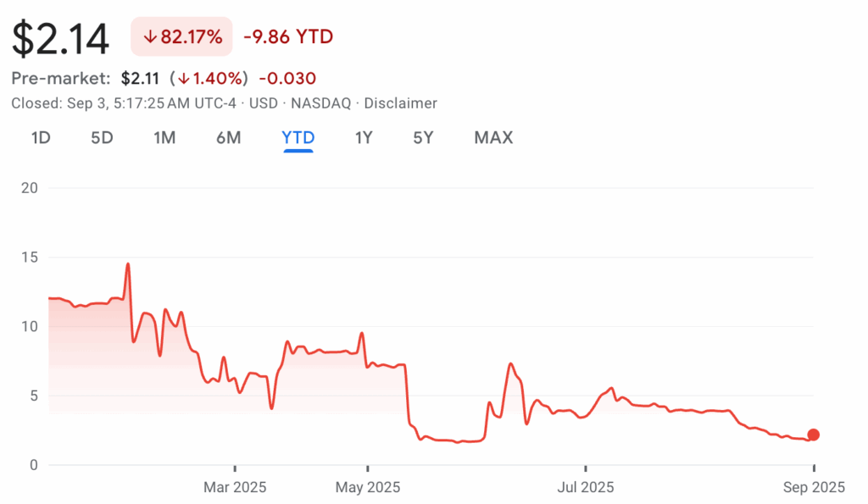Open the Disclaimer link
Screen dimensions: 868x504
pos(402,103)
